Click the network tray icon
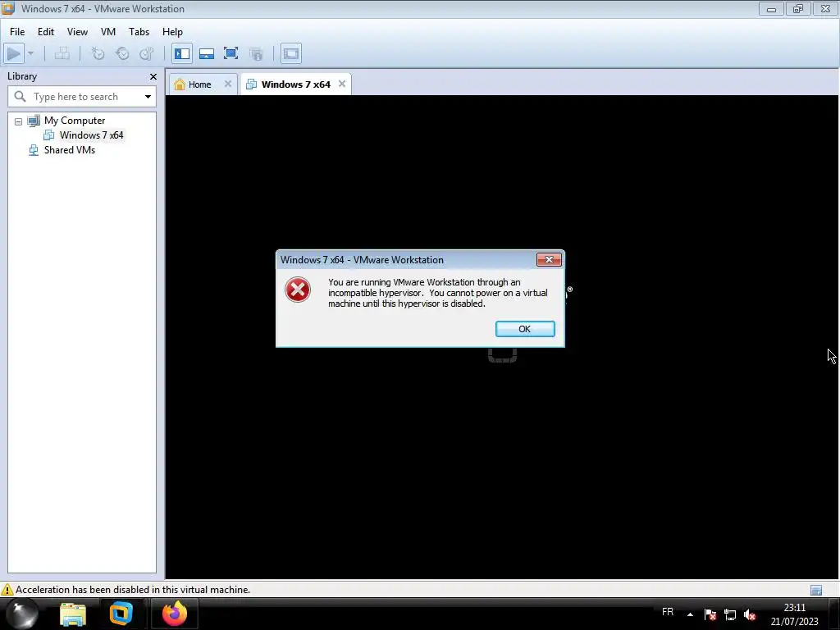Image resolution: width=840 pixels, height=630 pixels. 730,614
